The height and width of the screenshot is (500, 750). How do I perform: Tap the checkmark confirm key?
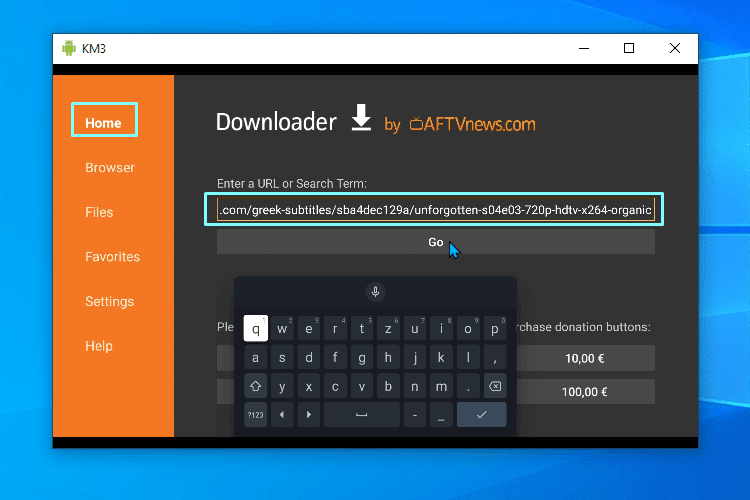481,414
